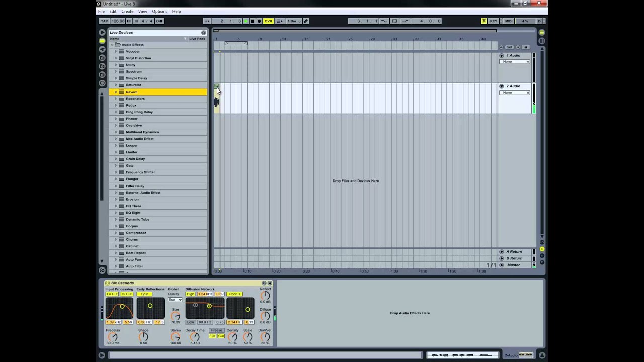This screenshot has height=362, width=644.
Task: Collapse the browser with triangle icon
Action: (102, 32)
